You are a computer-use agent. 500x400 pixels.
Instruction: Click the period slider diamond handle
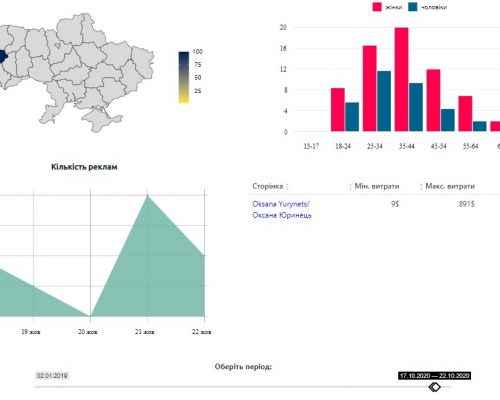pyautogui.click(x=435, y=387)
